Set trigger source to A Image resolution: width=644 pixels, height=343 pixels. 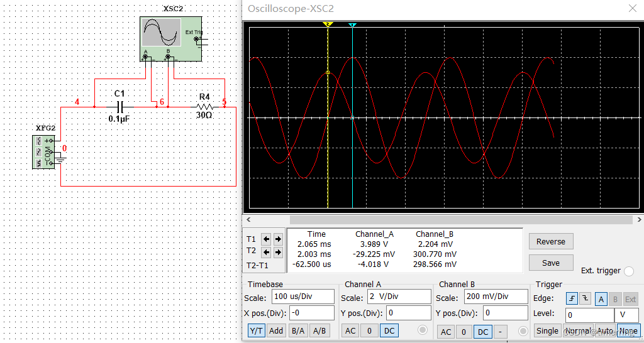(601, 299)
